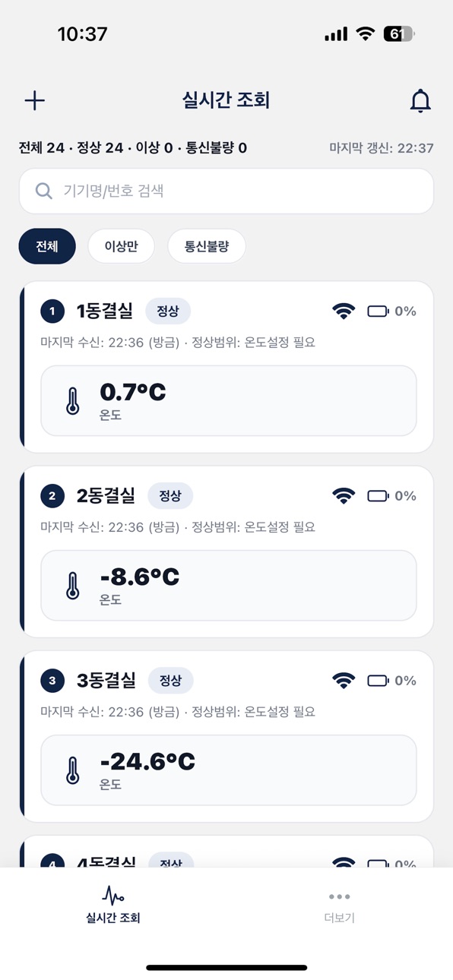Select the 전체 filter chip
The image size is (453, 980).
47,246
